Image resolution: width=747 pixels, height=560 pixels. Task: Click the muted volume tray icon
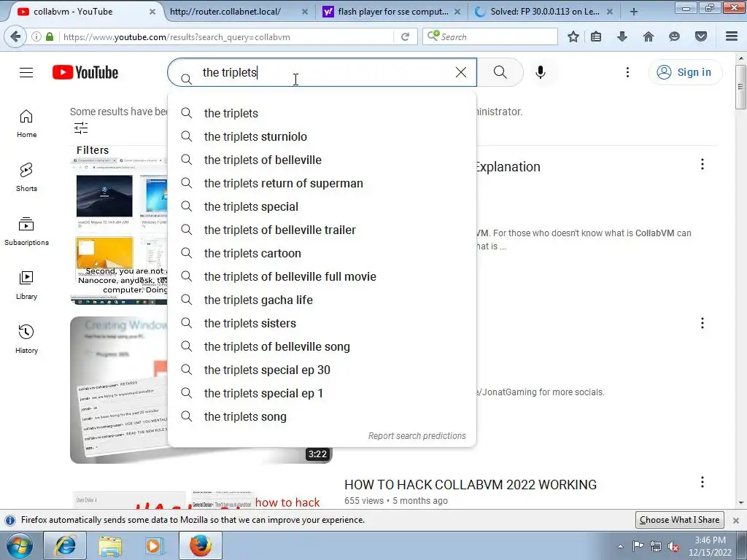pos(673,547)
